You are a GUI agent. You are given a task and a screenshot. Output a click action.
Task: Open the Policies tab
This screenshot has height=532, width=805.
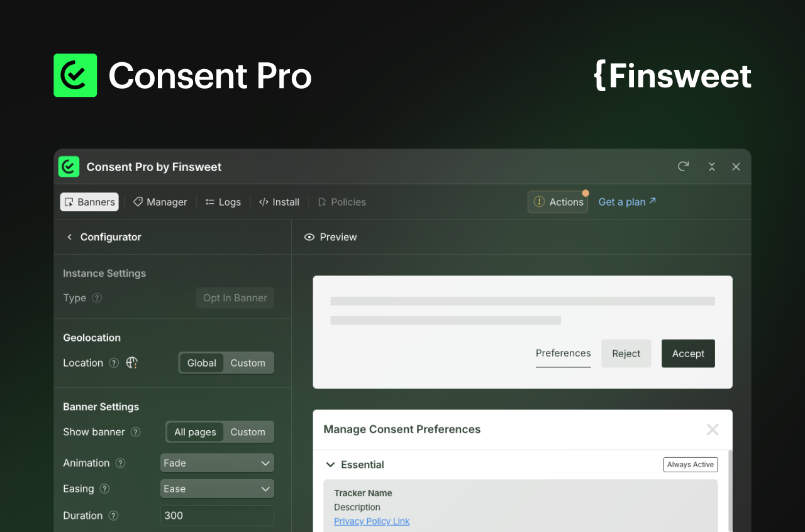click(341, 202)
